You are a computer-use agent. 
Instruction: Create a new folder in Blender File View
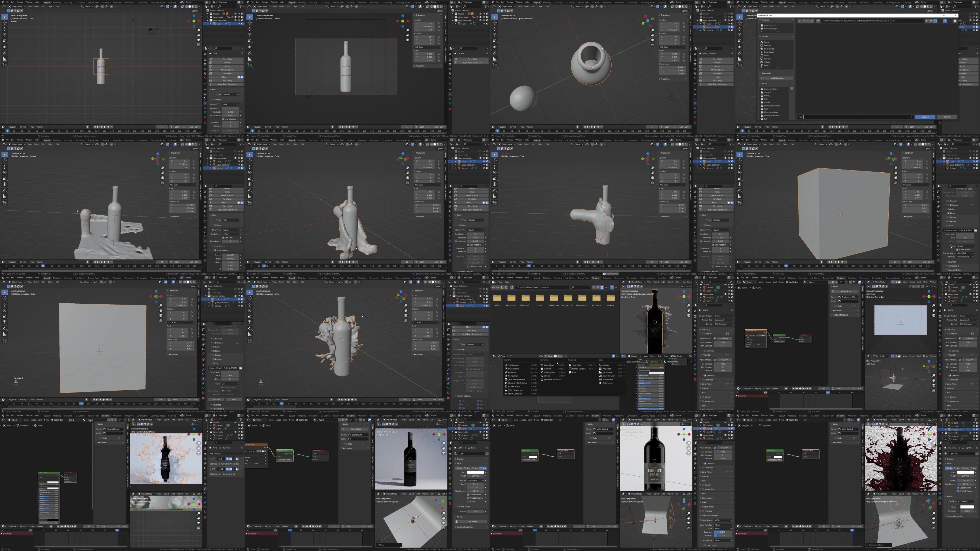coord(818,21)
